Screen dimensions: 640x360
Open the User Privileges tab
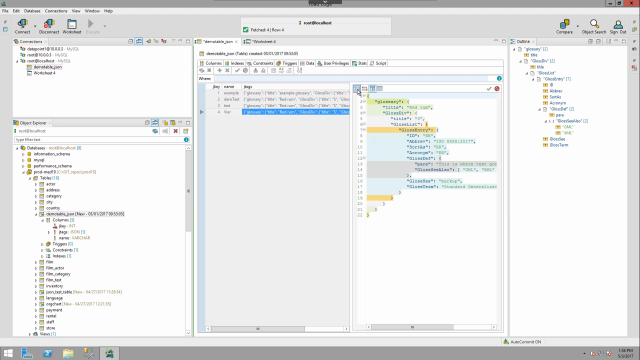click(x=333, y=63)
